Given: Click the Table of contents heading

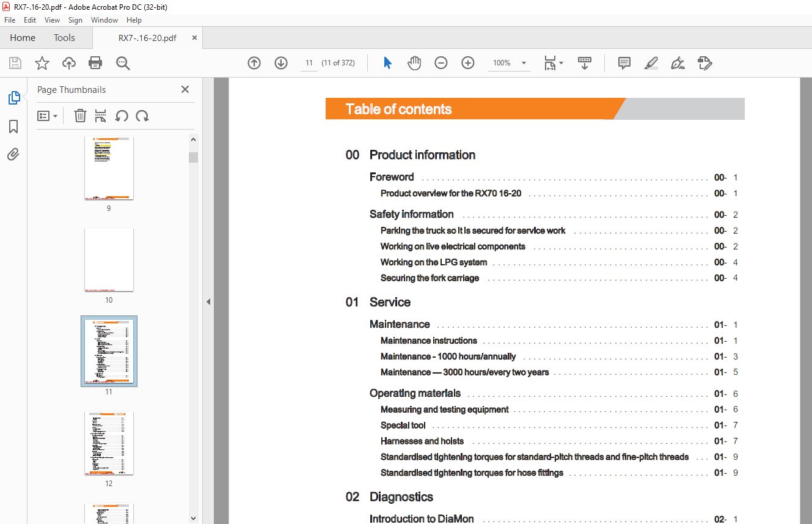Looking at the screenshot, I should [x=398, y=109].
